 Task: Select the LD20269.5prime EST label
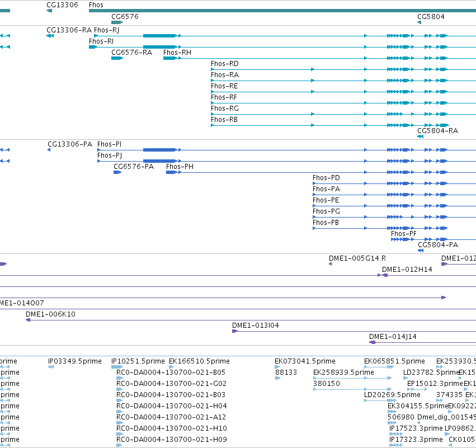click(x=392, y=395)
